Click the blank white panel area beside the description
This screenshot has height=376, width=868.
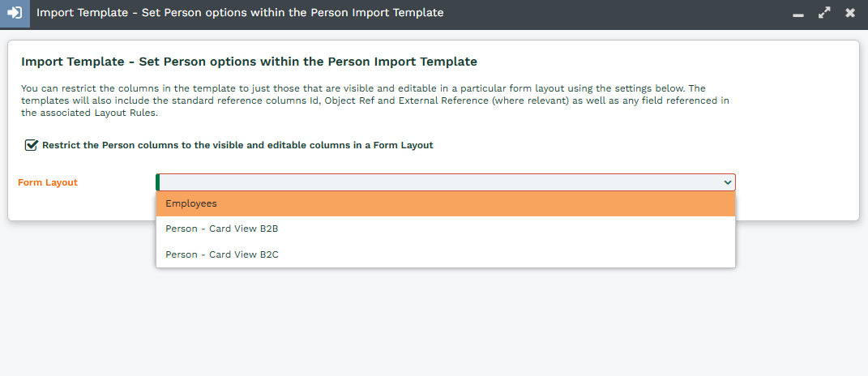[x=792, y=100]
